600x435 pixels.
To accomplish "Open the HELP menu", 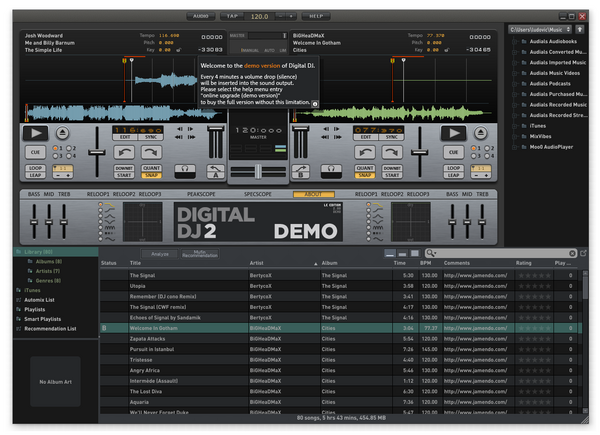I will coord(316,16).
